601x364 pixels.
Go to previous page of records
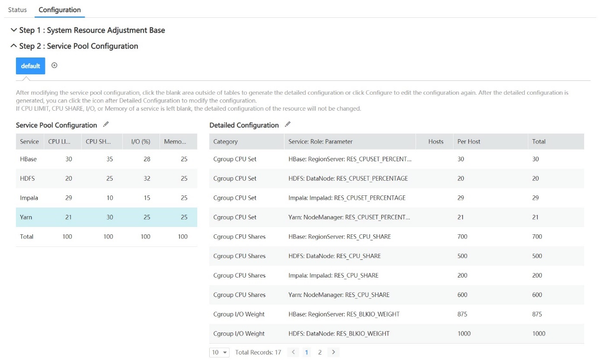point(293,352)
